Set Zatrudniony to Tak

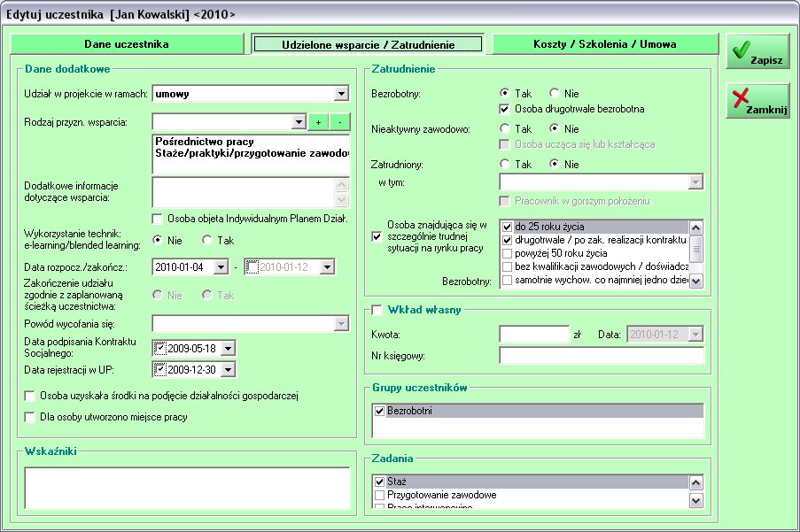[x=505, y=164]
